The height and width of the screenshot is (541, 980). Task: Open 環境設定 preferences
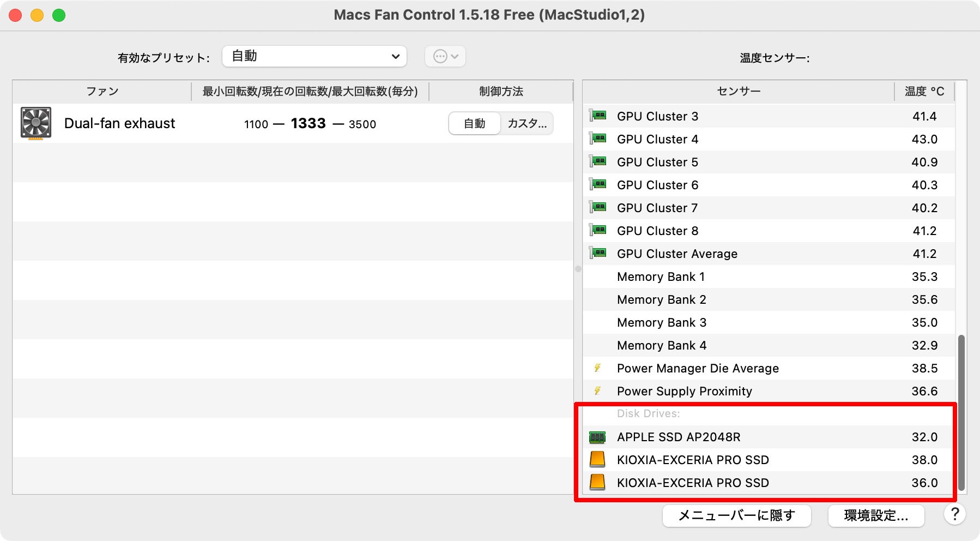[x=876, y=515]
